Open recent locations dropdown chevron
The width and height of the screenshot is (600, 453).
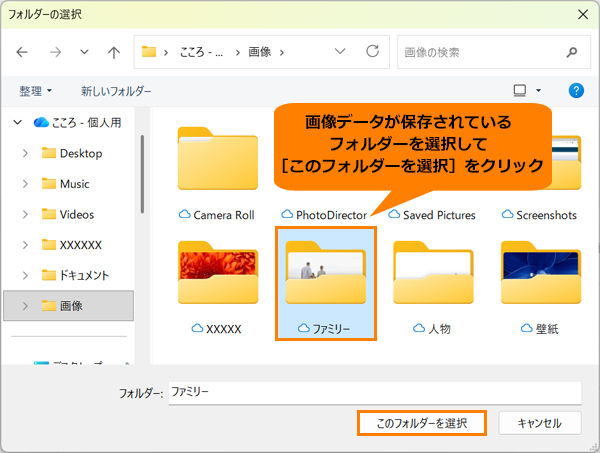(x=83, y=51)
